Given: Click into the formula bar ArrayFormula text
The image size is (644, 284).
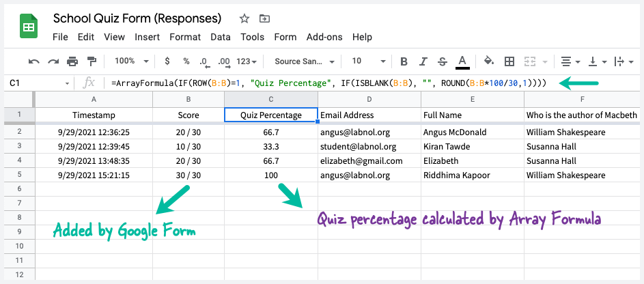Looking at the screenshot, I should [328, 83].
